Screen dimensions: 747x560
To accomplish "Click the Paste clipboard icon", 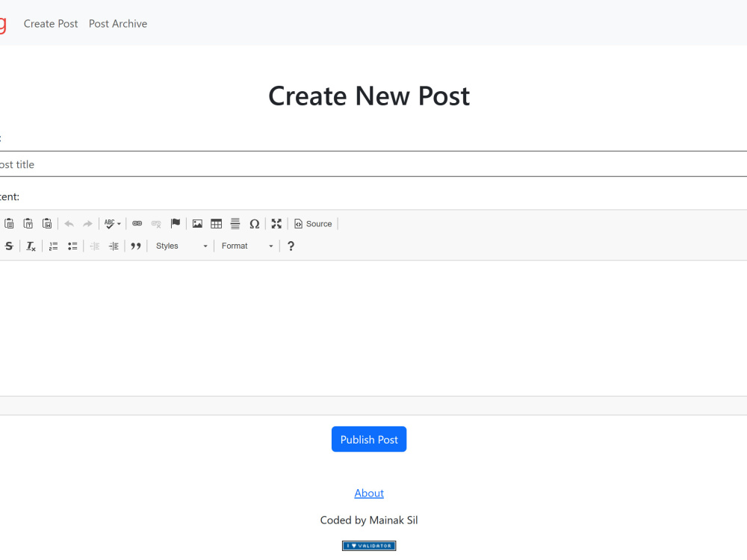I will (x=9, y=223).
